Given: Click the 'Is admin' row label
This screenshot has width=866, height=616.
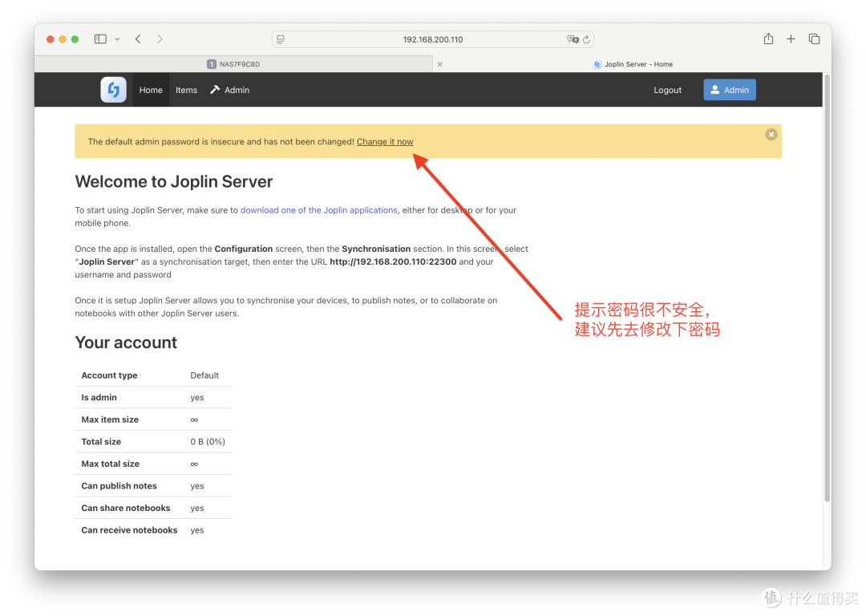Looking at the screenshot, I should pos(99,397).
